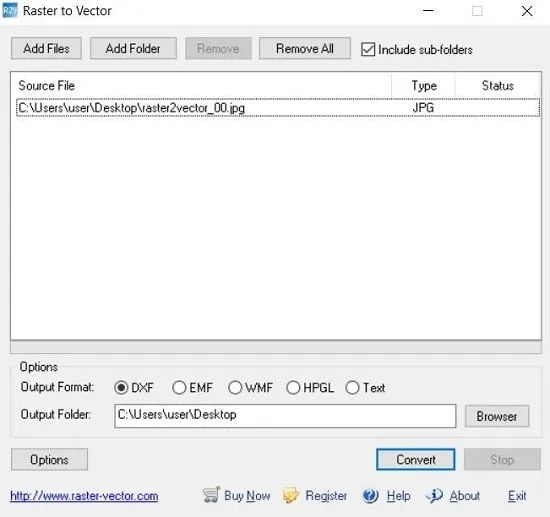Click the About info icon
This screenshot has height=517, width=550.
pos(434,496)
